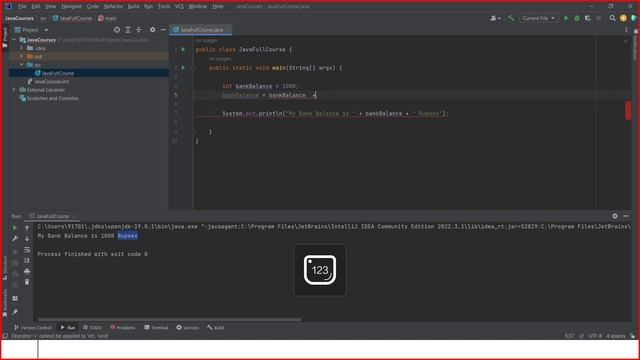Click the Debug bug icon in top toolbar
Screen dimensions: 640x360
click(x=577, y=18)
